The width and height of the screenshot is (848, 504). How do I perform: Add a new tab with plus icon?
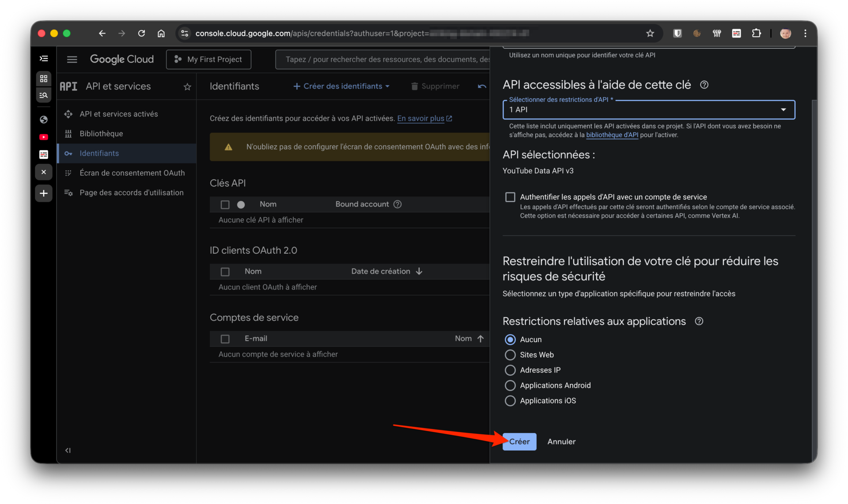point(44,193)
